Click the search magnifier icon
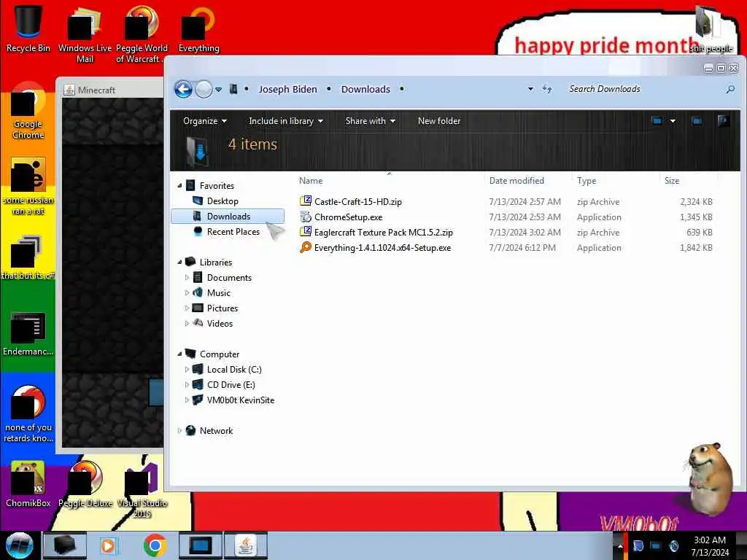The image size is (747, 560). 729,89
